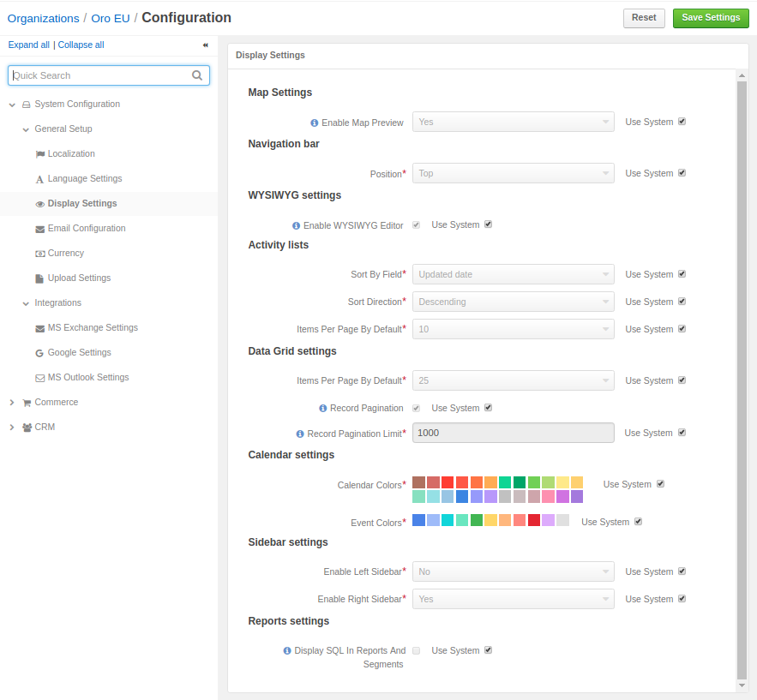Click the Expand all link

tap(28, 45)
